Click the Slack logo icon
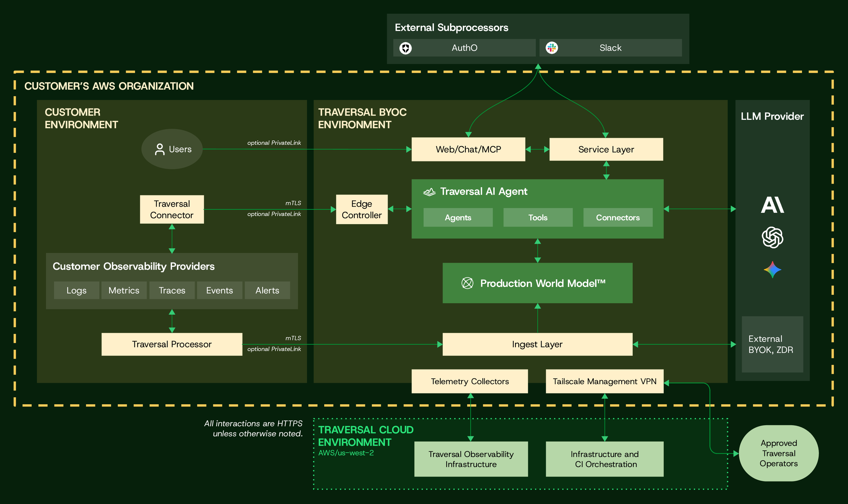Screen dimensions: 848x504 (x=552, y=48)
